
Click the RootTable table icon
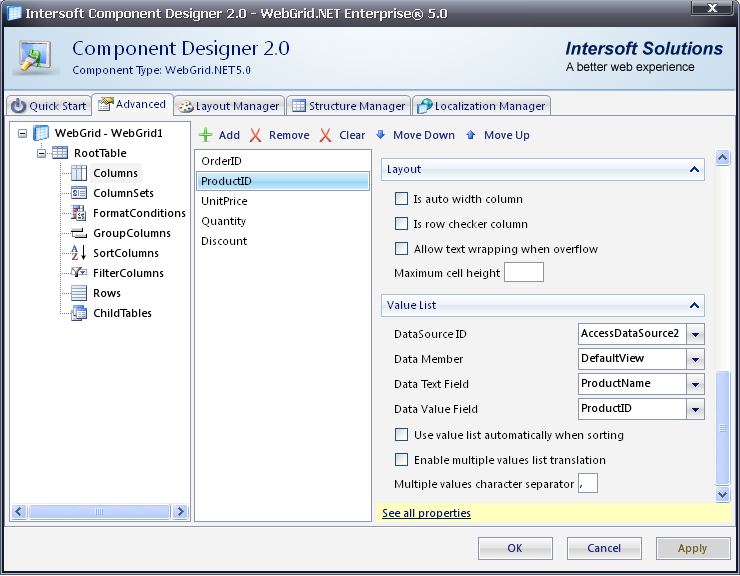pyautogui.click(x=59, y=153)
